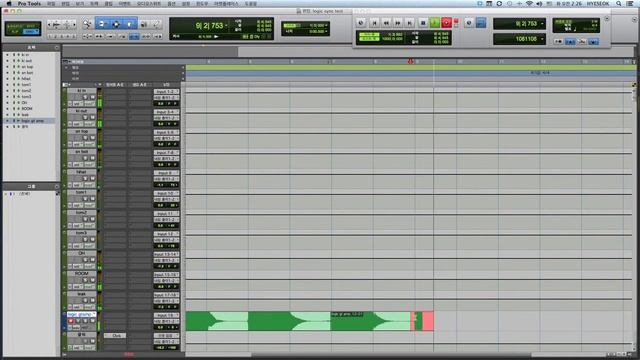Open the Edit window main counter dropdown arrow
The image size is (640, 360).
227,25
